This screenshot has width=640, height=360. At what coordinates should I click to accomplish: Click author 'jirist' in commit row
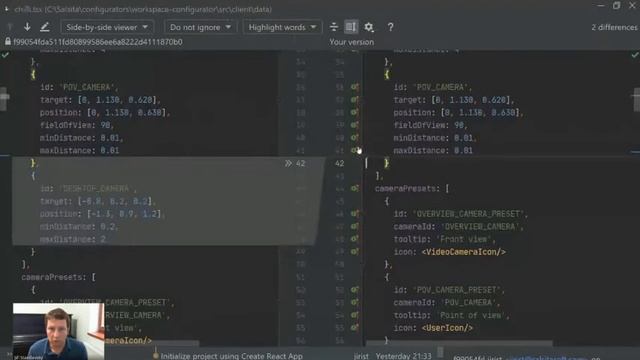coord(361,356)
